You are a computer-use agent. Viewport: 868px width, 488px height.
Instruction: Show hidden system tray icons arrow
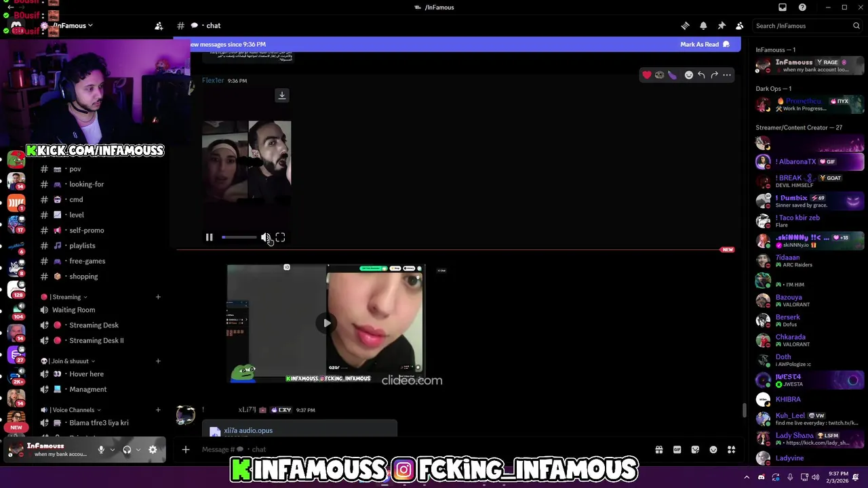(x=747, y=477)
